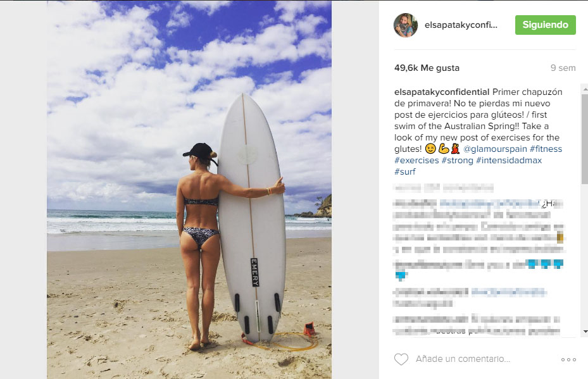Click the 9 sem timestamp
The width and height of the screenshot is (588, 379).
click(563, 68)
